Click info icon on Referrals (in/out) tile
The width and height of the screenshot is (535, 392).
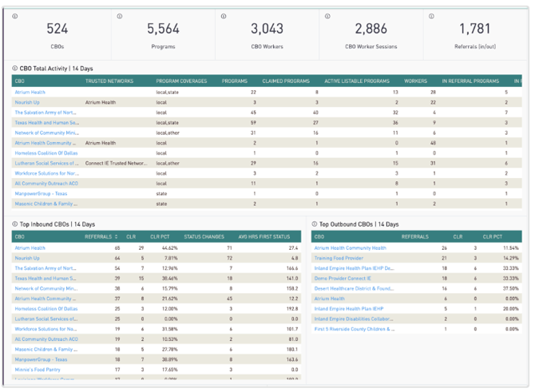coord(432,16)
